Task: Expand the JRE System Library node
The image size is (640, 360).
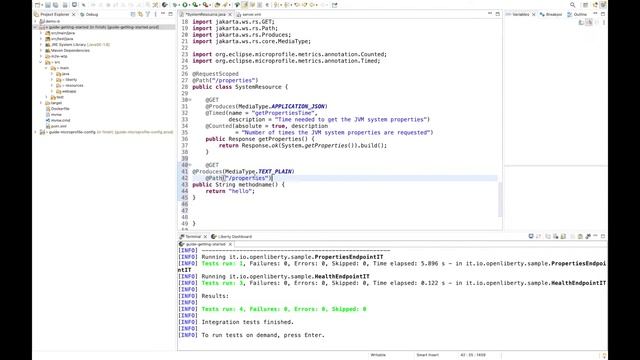Action: (x=41, y=44)
